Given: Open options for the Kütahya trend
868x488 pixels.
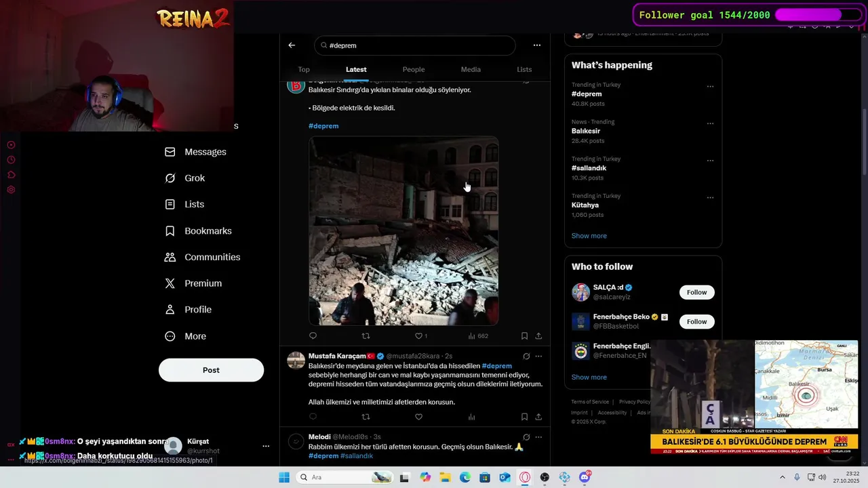Looking at the screenshot, I should 710,198.
